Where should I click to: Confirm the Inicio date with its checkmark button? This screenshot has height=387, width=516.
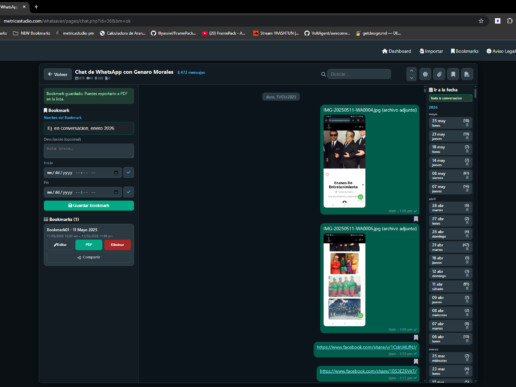click(x=128, y=172)
